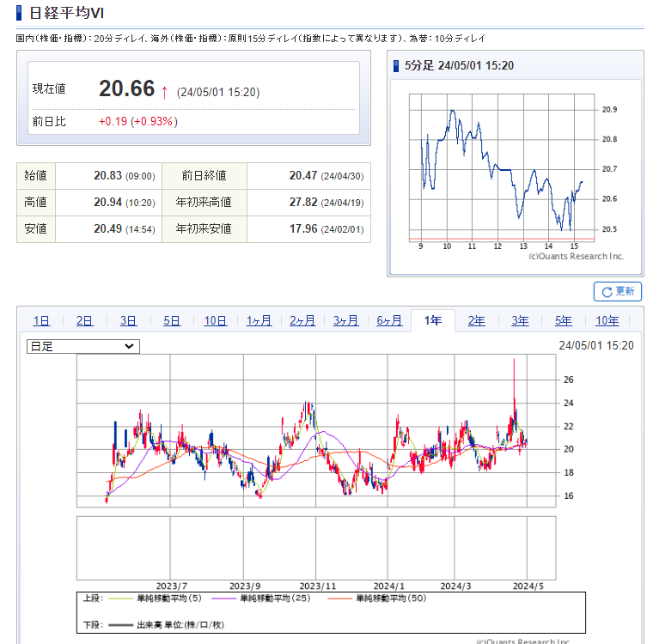Click the 更新 refresh button
The image size is (647, 644).
point(617,291)
